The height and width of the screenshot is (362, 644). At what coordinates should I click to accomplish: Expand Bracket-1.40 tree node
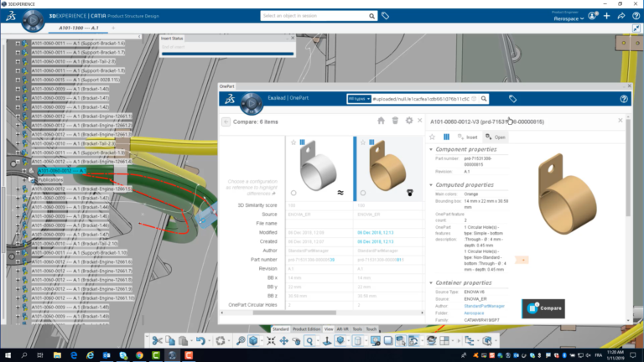18,89
